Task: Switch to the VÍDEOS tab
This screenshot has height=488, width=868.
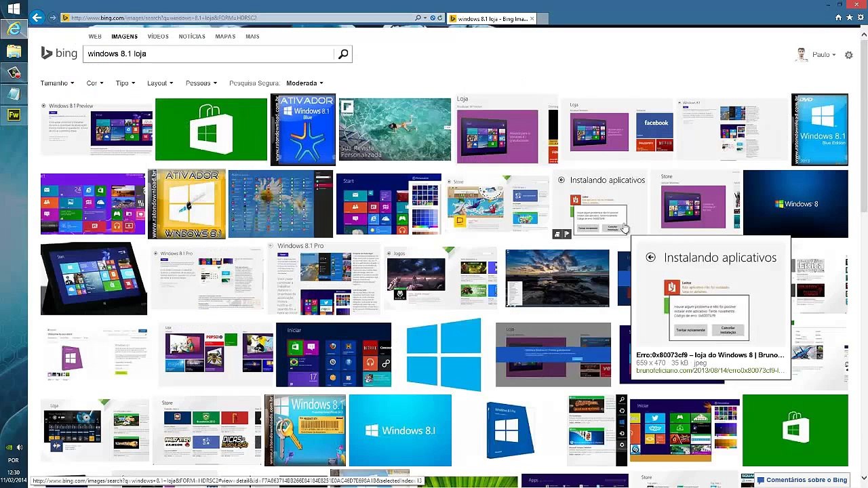Action: [x=158, y=37]
